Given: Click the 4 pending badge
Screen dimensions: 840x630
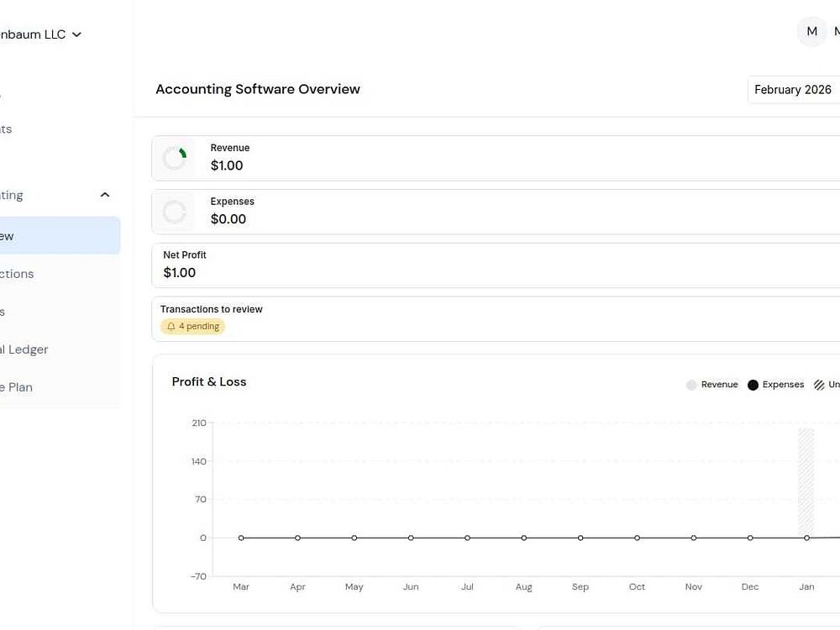Looking at the screenshot, I should tap(193, 327).
